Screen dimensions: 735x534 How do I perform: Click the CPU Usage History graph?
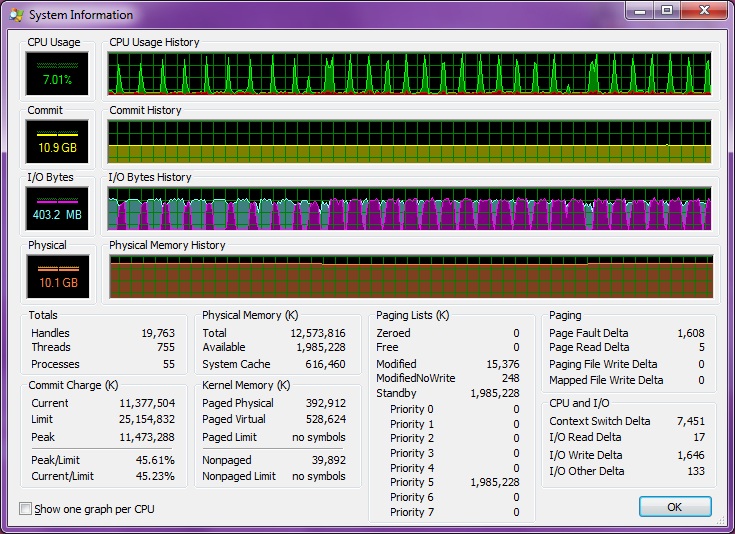pos(410,74)
